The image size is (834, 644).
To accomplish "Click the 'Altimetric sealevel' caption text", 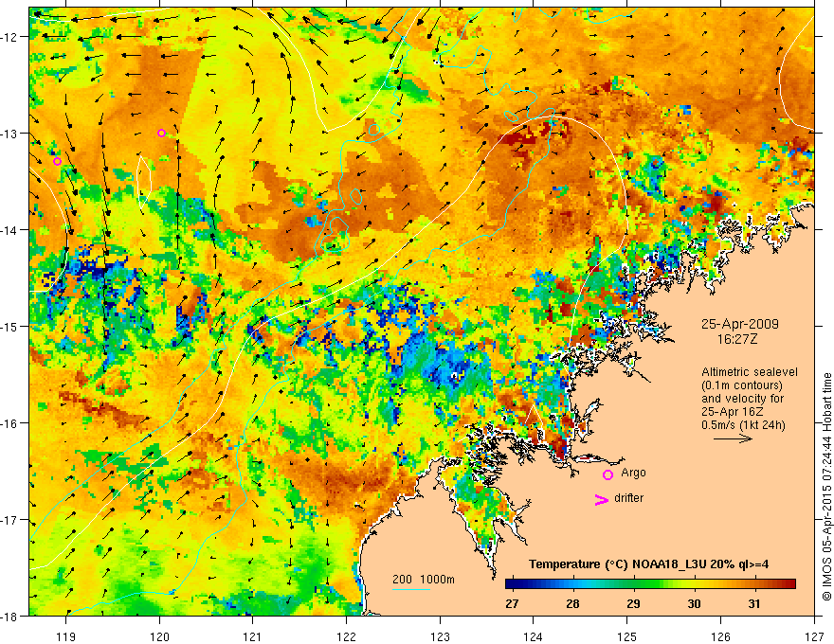I will click(750, 372).
